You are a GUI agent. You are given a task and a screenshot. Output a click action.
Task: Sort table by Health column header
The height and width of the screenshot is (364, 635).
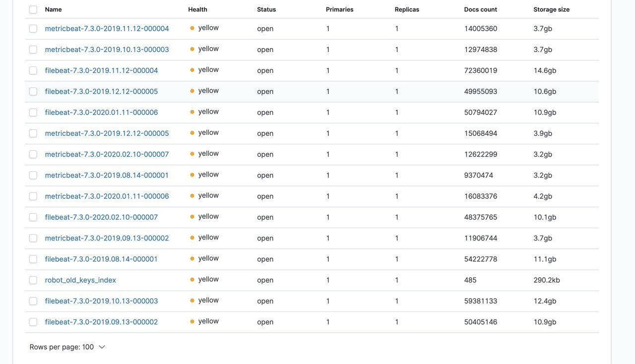coord(198,9)
